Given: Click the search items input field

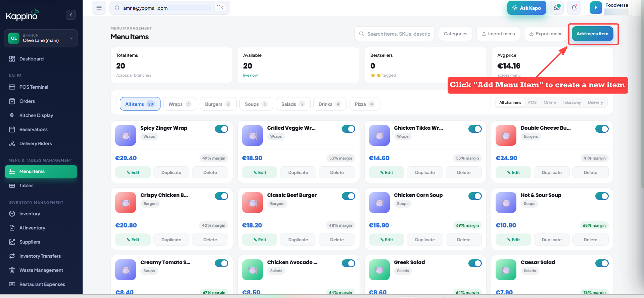Looking at the screenshot, I should coord(395,34).
